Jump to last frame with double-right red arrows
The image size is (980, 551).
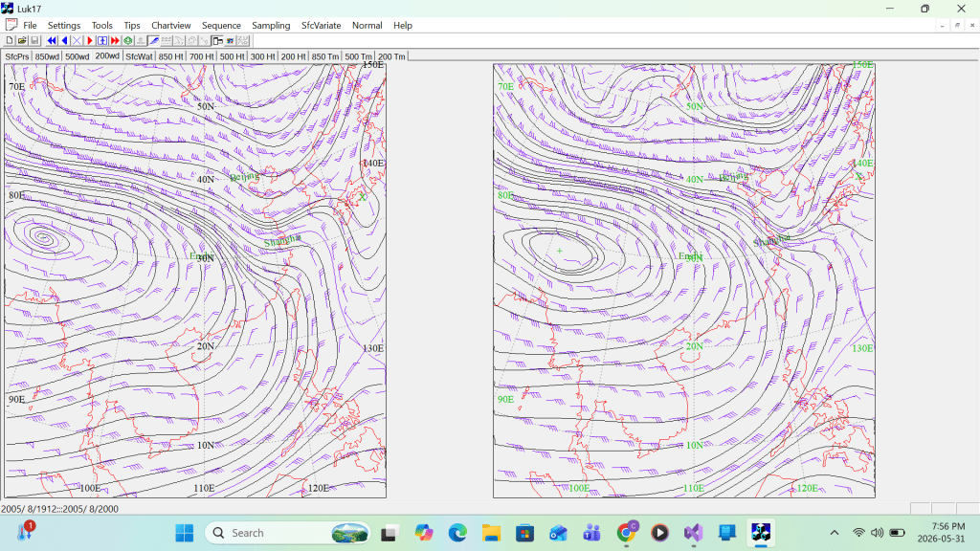click(x=115, y=40)
